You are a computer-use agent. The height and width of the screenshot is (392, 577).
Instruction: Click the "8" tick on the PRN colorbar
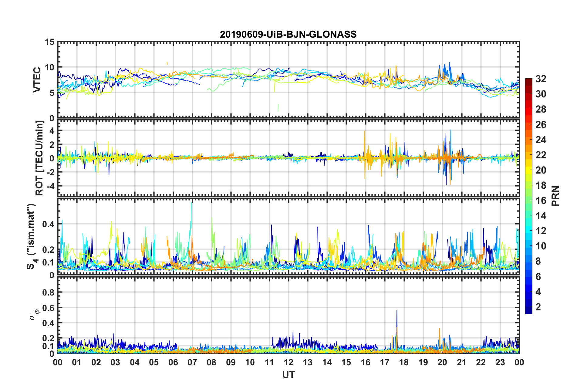point(538,261)
